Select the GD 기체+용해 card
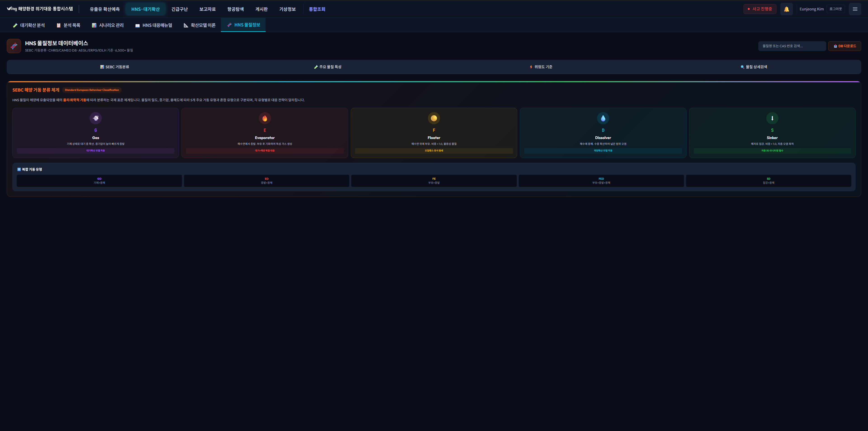The width and height of the screenshot is (868, 431). (99, 181)
